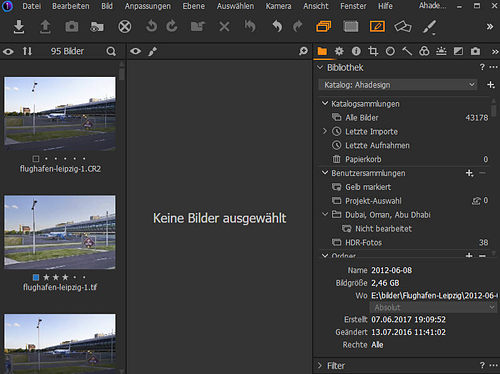The height and width of the screenshot is (374, 500).
Task: Click the camera capture icon in toolbar
Action: [72, 27]
